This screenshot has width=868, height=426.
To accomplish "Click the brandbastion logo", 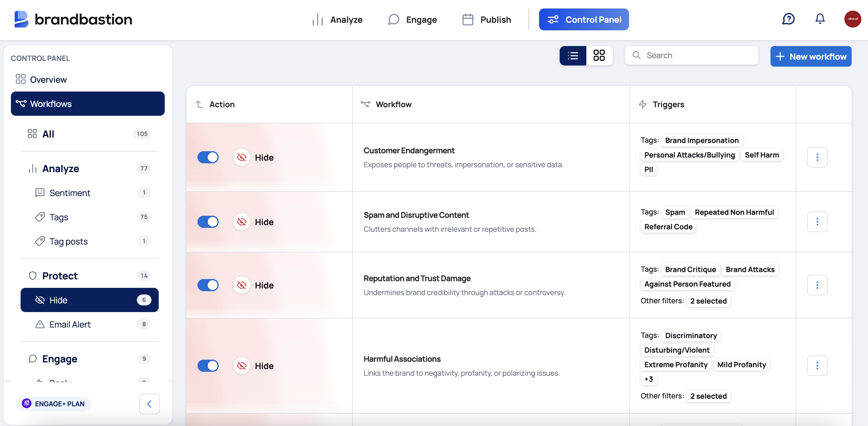I will [x=73, y=19].
